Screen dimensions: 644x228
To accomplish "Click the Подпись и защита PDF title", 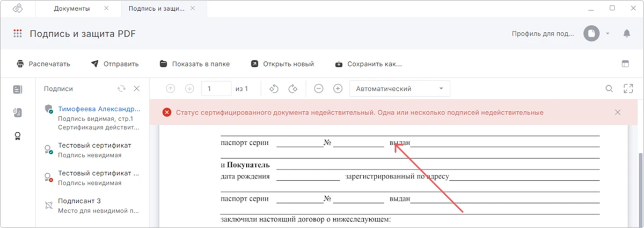I will [x=83, y=33].
